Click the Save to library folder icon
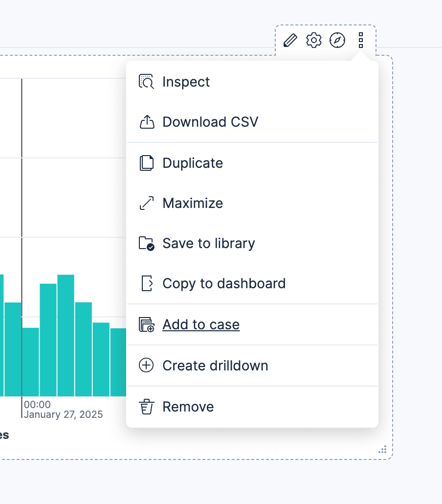 [x=146, y=243]
